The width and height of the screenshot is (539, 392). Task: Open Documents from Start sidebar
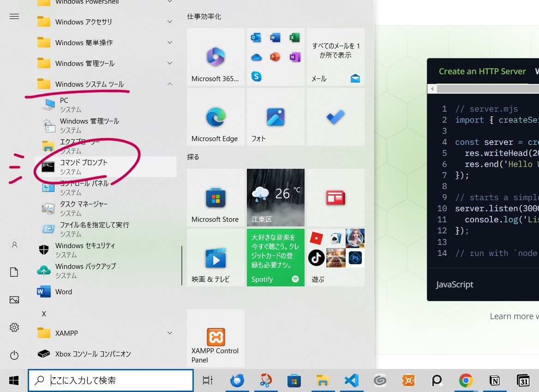tap(14, 272)
